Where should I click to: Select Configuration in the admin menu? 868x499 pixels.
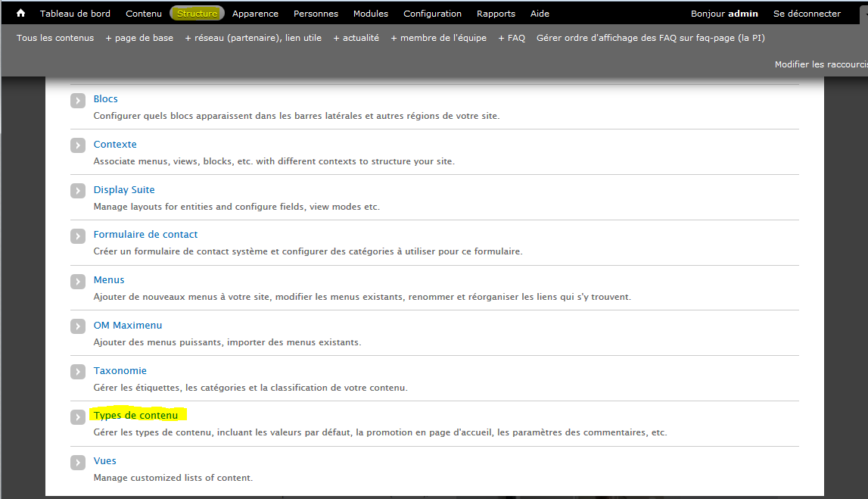point(432,14)
